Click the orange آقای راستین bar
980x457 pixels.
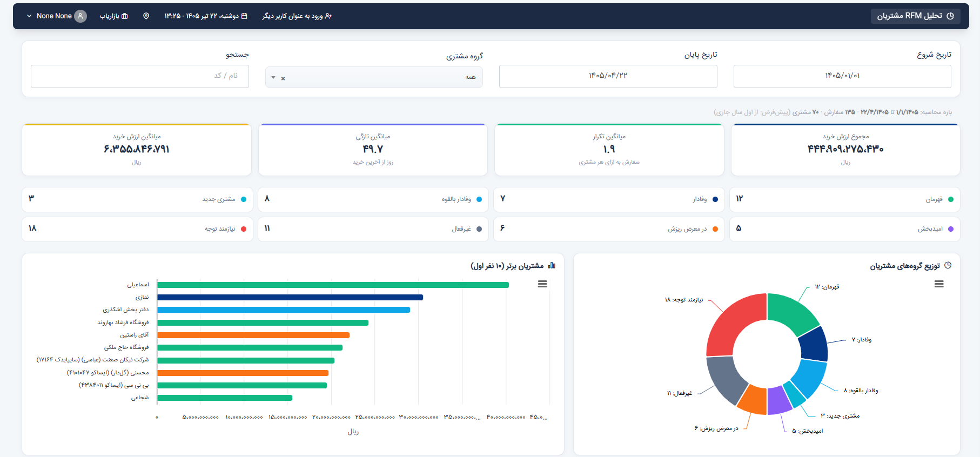point(253,335)
